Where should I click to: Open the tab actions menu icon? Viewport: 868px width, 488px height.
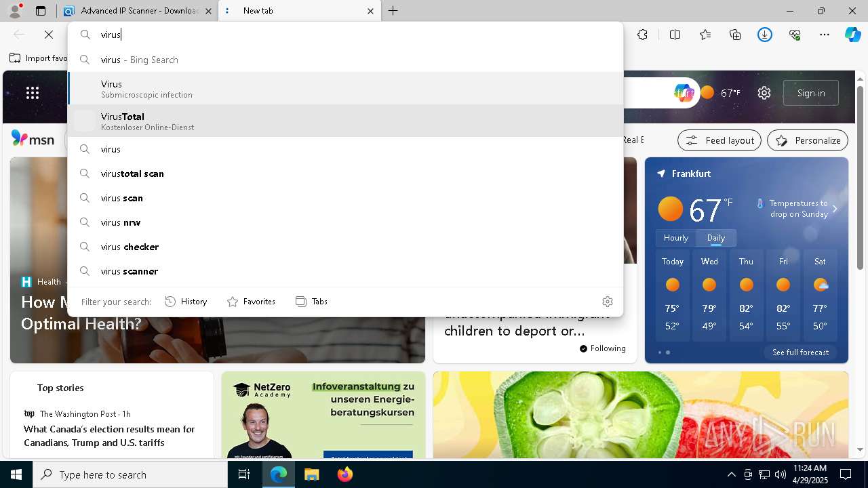coord(41,11)
